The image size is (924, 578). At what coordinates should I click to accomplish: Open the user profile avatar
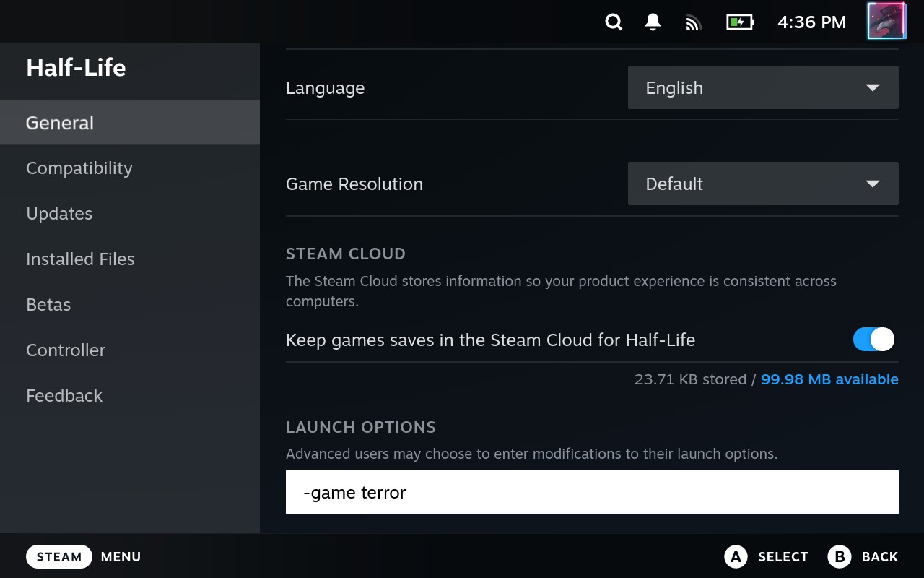coord(886,21)
